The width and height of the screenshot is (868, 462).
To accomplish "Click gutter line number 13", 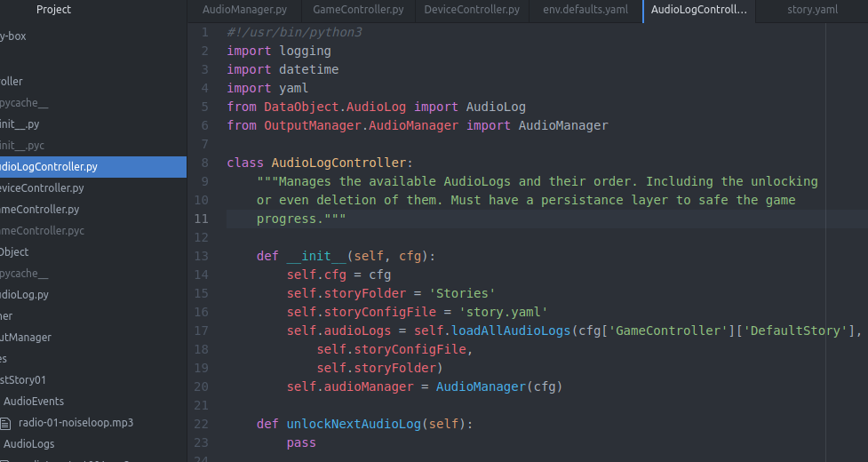I will coord(201,256).
